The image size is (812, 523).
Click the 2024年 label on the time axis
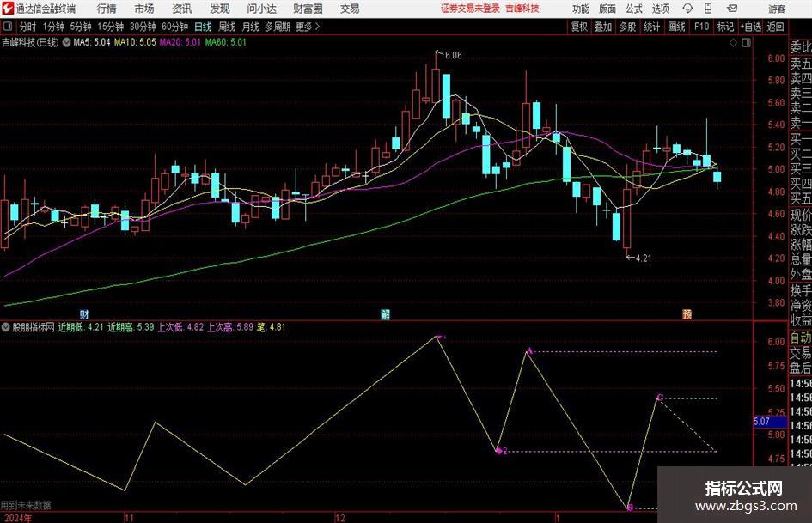point(16,518)
